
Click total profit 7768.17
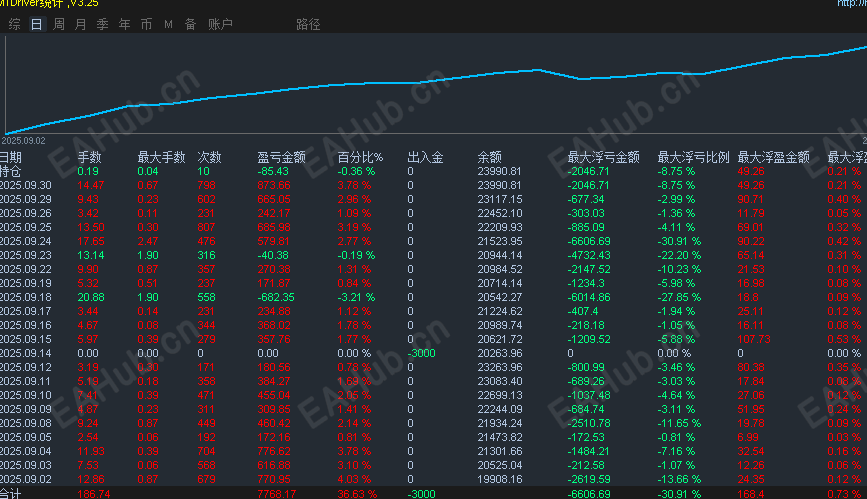(276, 493)
